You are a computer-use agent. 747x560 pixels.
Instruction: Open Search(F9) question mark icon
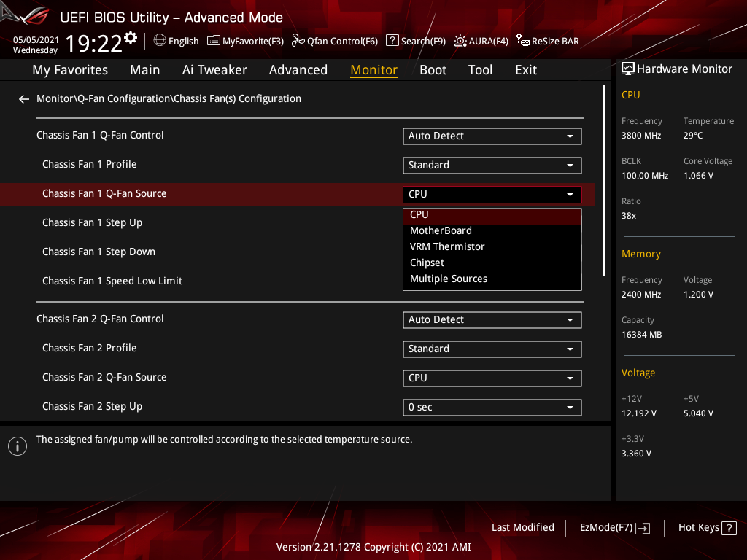[x=392, y=40]
